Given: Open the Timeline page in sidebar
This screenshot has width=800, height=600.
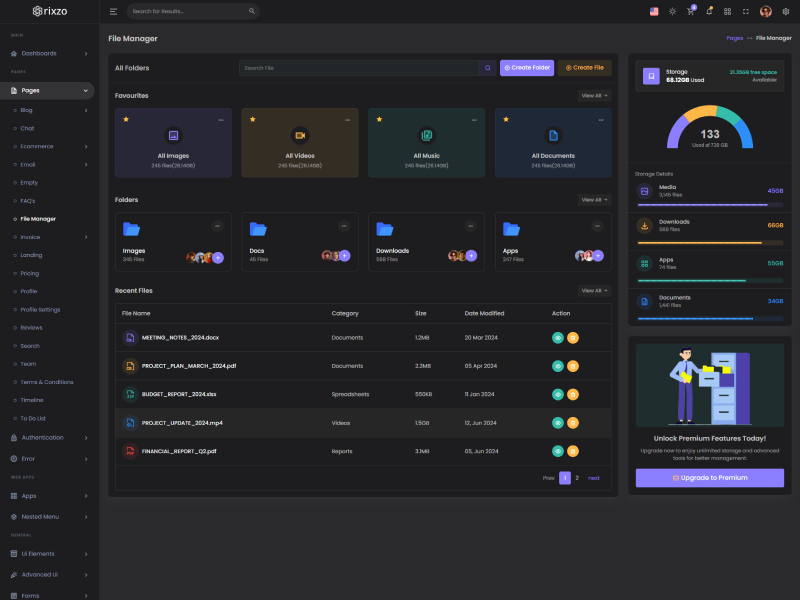Looking at the screenshot, I should 32,400.
